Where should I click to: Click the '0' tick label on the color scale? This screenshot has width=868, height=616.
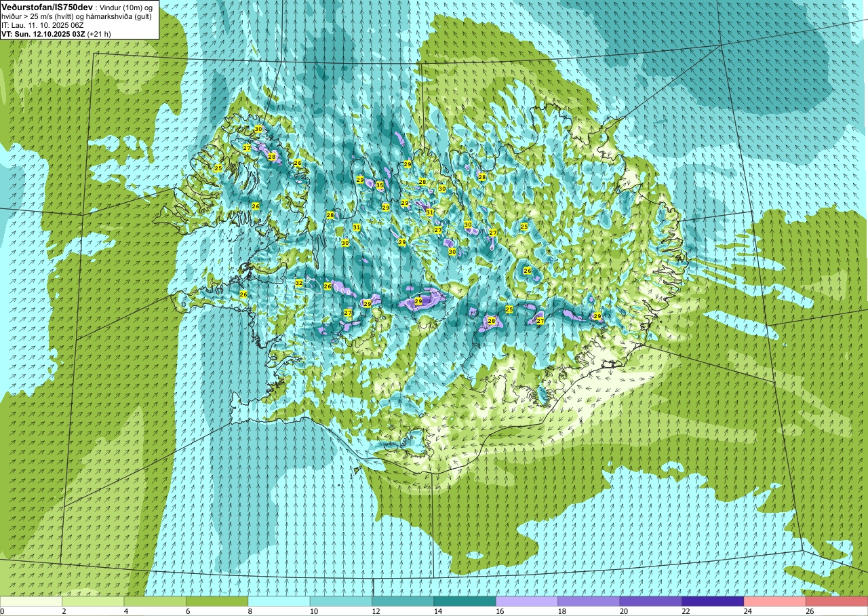click(x=2, y=611)
